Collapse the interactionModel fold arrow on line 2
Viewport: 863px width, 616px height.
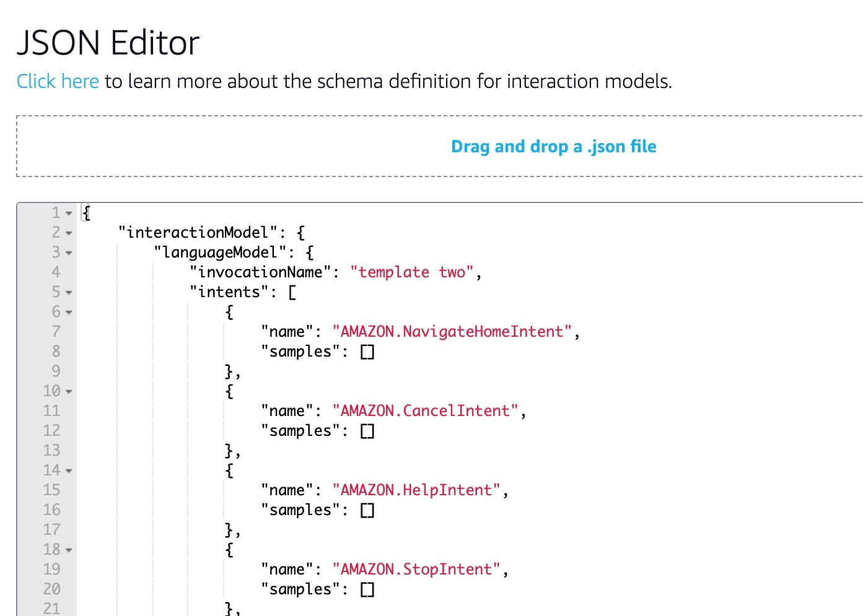[x=69, y=233]
